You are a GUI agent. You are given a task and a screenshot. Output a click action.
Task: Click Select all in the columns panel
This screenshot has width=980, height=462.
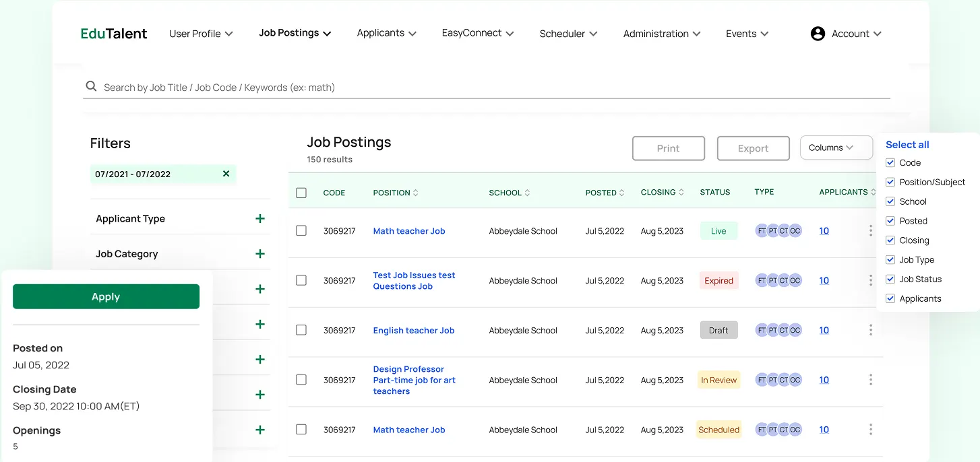(x=907, y=144)
